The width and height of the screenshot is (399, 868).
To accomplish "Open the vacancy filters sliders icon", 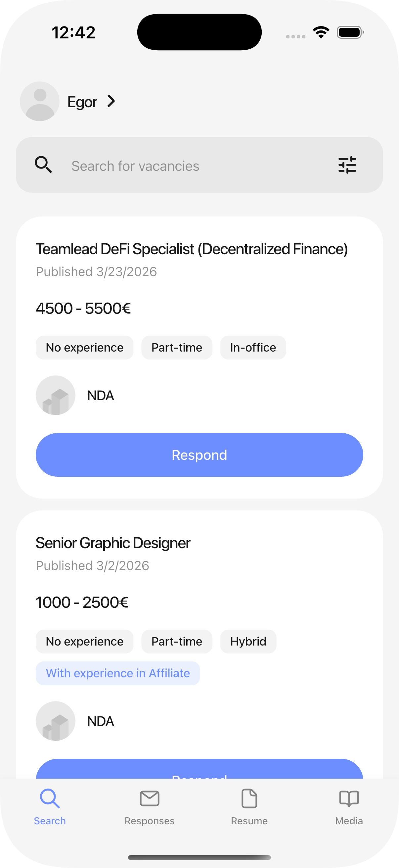I will 347,165.
